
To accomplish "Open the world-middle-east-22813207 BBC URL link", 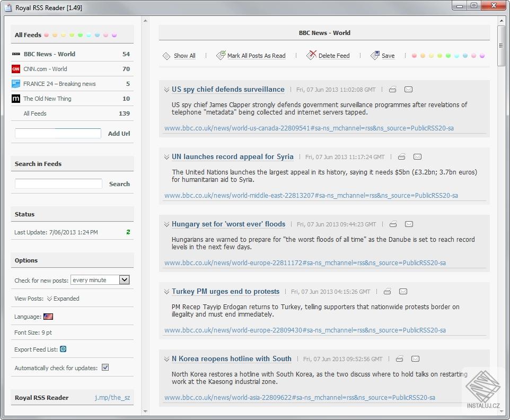I will (x=311, y=196).
